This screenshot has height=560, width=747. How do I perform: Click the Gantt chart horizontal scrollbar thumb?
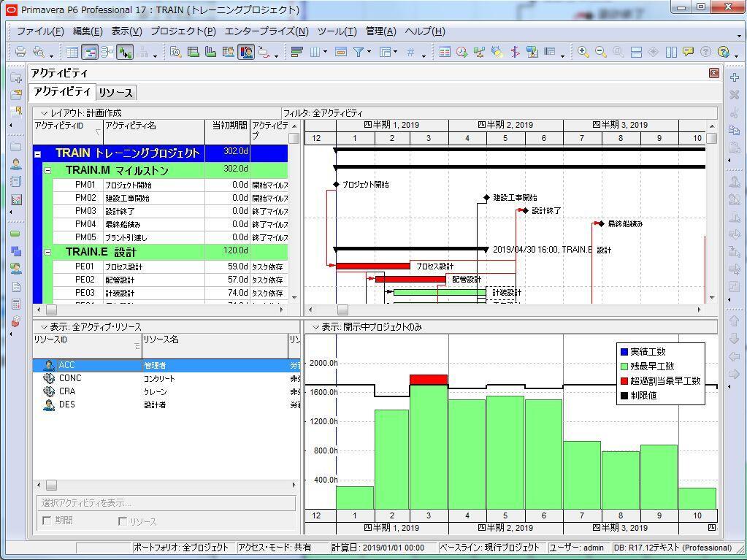(342, 310)
